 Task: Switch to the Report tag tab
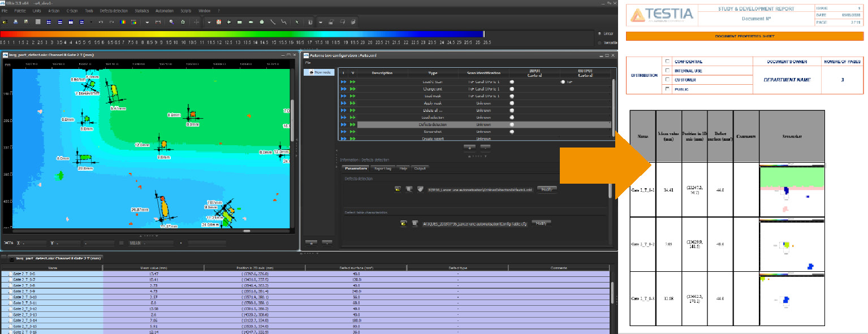pos(382,168)
